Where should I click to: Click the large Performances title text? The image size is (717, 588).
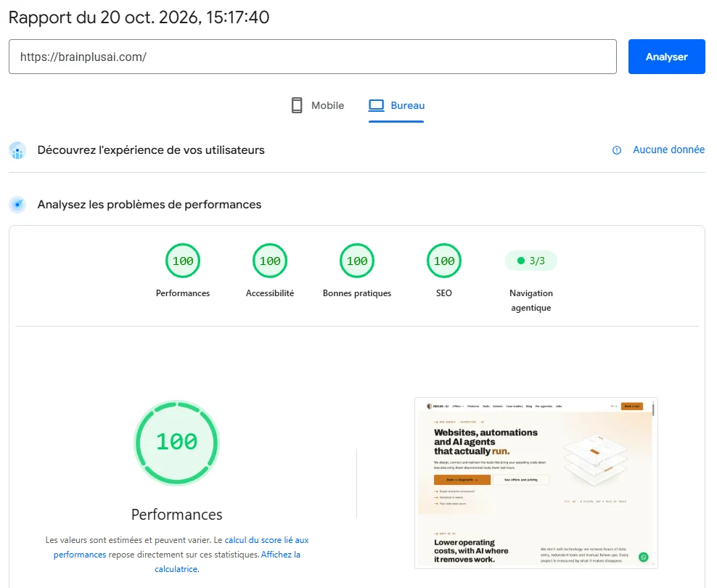tap(176, 515)
